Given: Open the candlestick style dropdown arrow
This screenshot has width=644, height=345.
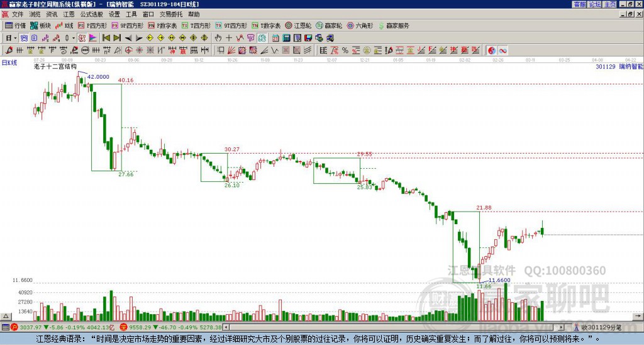Looking at the screenshot, I should 74,38.
